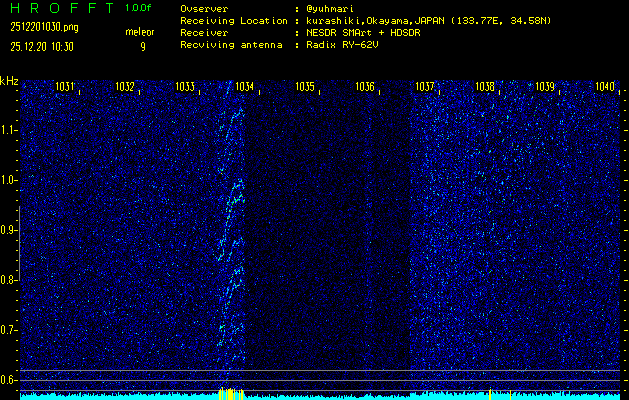629x400 pixels.
Task: Click the 1031 time axis label
Action: 65,86
